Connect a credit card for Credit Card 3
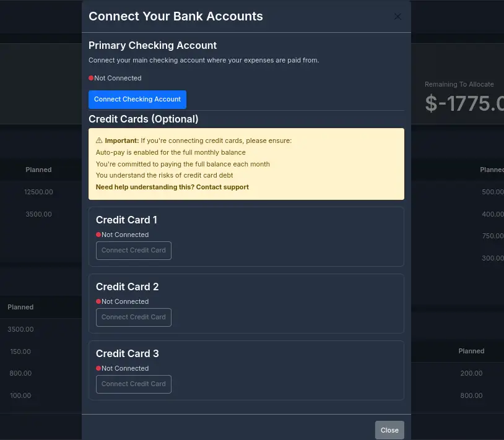The width and height of the screenshot is (504, 440). click(x=134, y=384)
